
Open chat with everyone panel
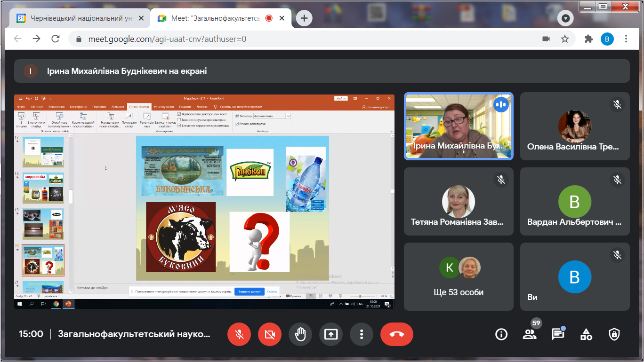pyautogui.click(x=558, y=334)
